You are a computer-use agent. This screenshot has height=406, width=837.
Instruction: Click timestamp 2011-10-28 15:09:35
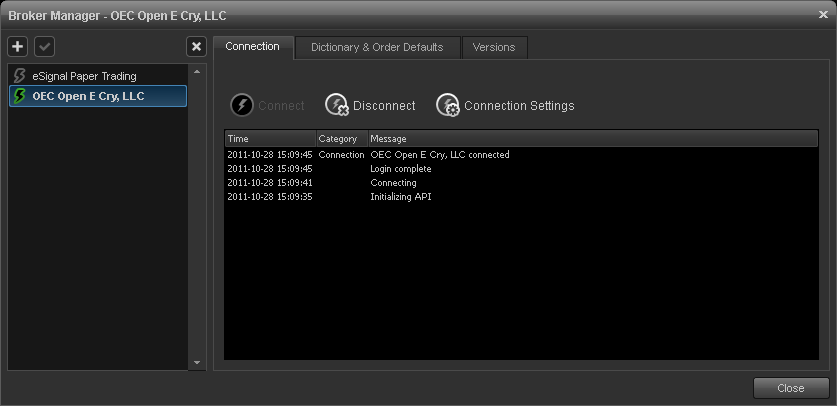click(270, 197)
